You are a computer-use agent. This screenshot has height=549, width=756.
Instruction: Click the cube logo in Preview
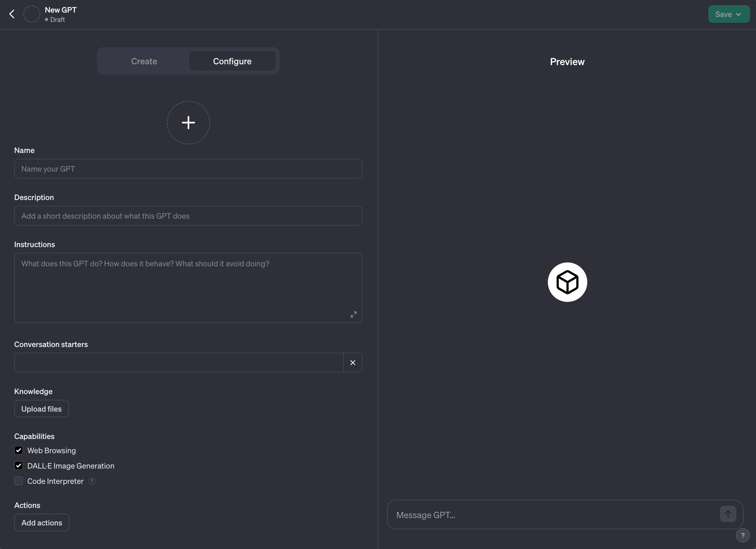pos(567,282)
